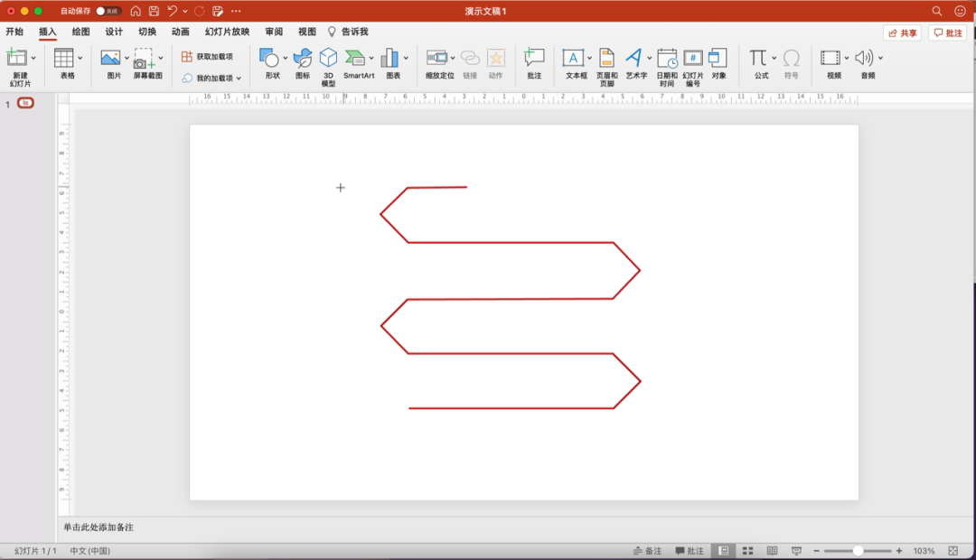Open the View (视图) tab
This screenshot has width=976, height=560.
(x=307, y=32)
